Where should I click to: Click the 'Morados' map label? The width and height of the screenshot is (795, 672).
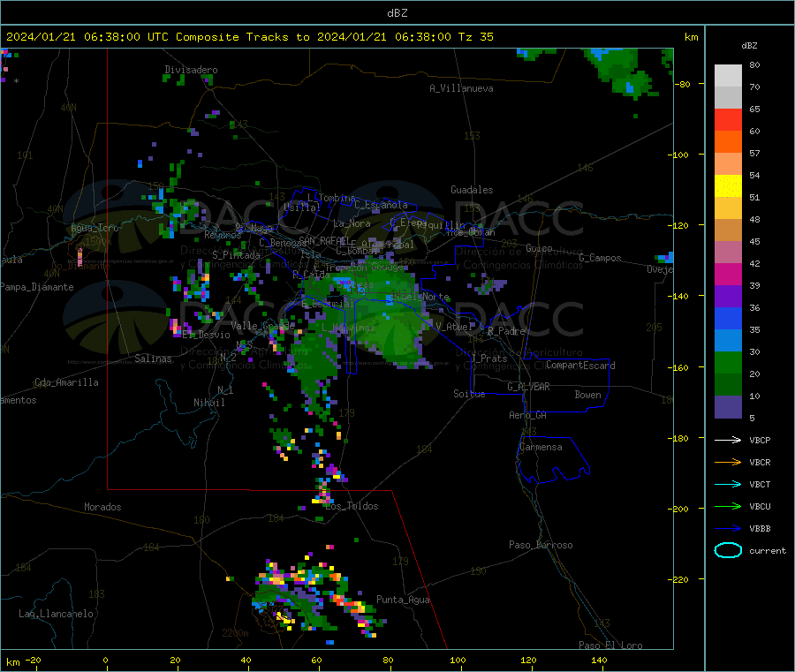[x=102, y=507]
